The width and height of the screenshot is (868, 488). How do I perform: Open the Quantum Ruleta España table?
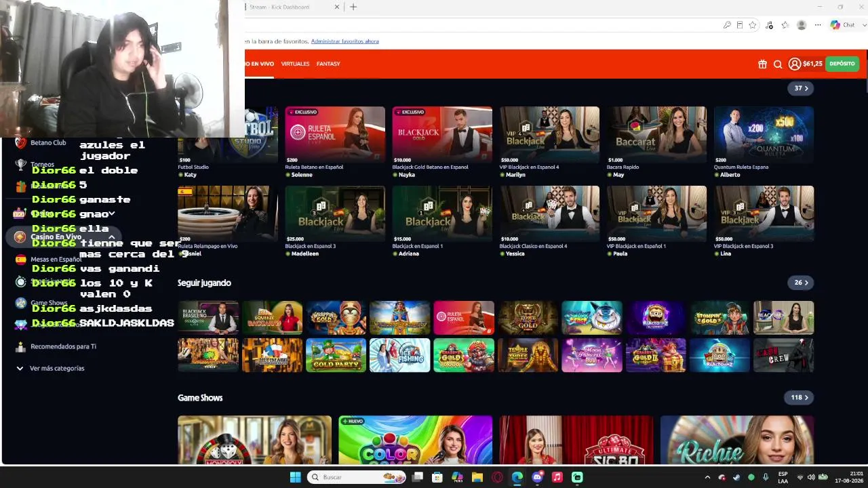tap(764, 135)
